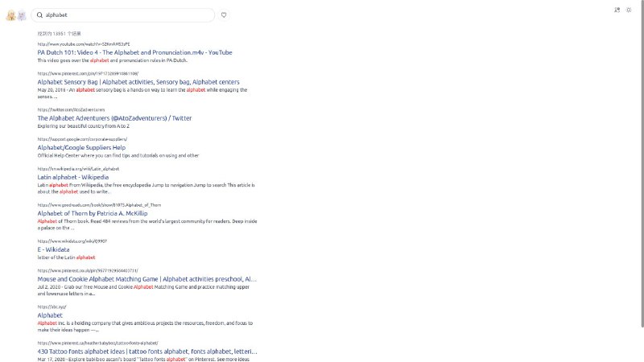Click the magnifier icon in search box
The image size is (644, 362).
point(39,14)
